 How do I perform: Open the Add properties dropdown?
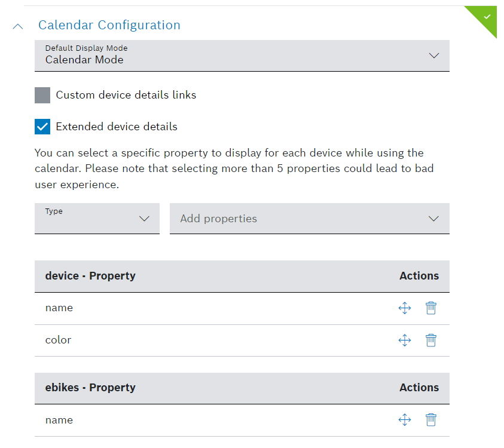click(309, 218)
